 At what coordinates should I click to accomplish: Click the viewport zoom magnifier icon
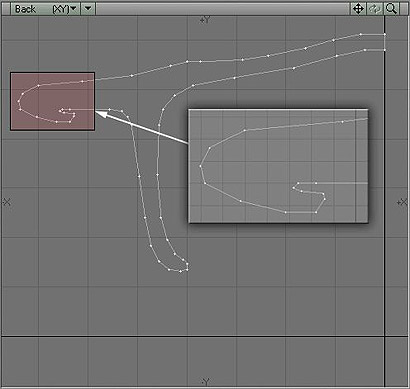(x=391, y=9)
